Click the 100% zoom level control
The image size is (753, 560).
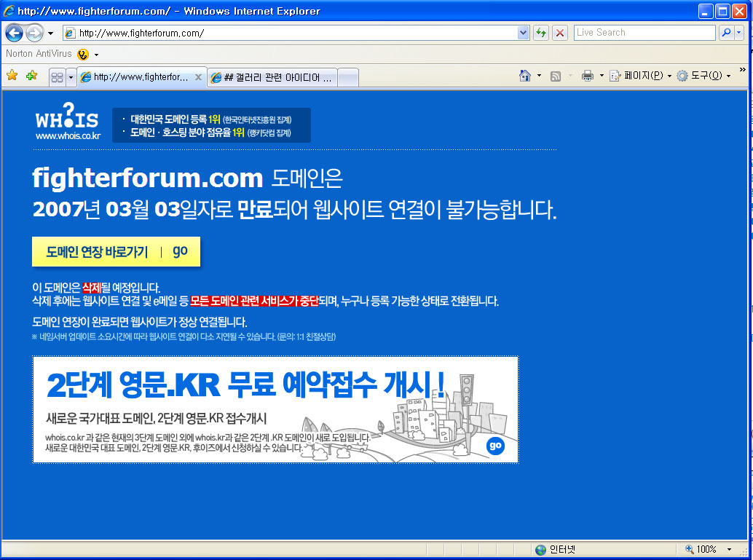tap(701, 549)
